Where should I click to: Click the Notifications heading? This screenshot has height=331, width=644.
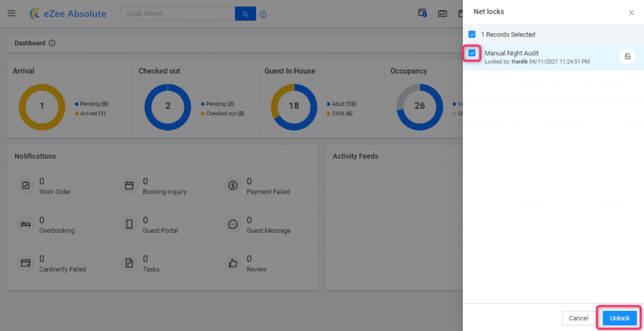click(35, 156)
